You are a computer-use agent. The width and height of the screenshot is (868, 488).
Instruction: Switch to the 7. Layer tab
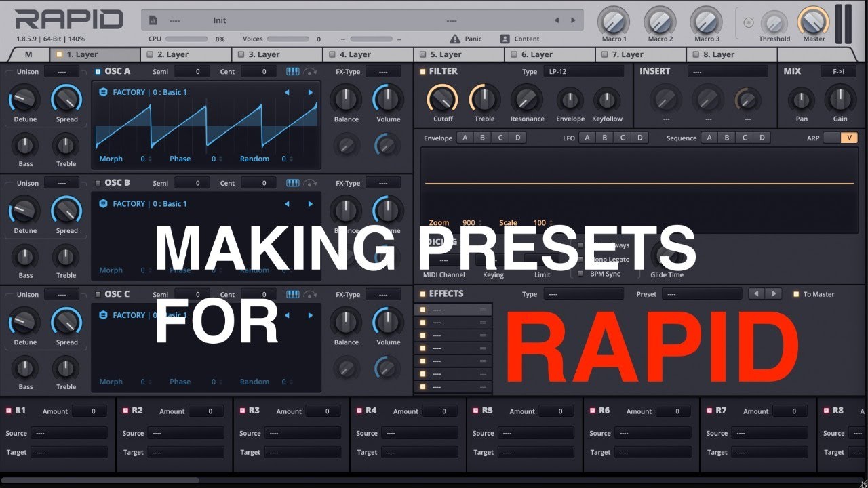641,54
